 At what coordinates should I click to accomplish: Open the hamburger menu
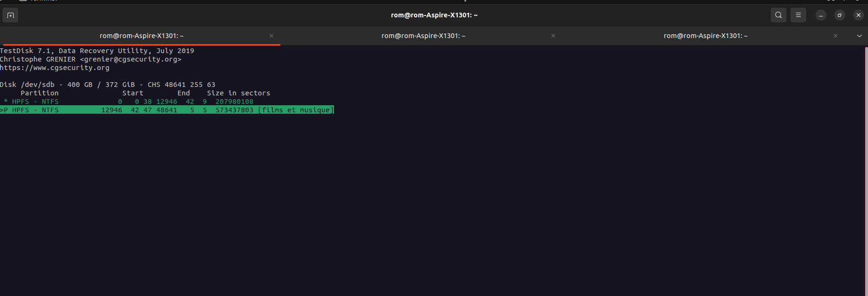point(798,16)
